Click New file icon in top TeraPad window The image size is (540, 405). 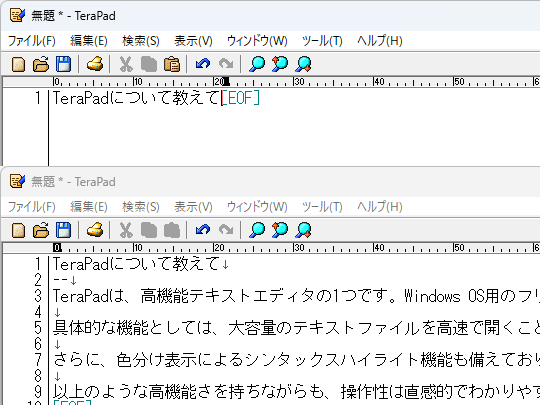click(x=18, y=64)
